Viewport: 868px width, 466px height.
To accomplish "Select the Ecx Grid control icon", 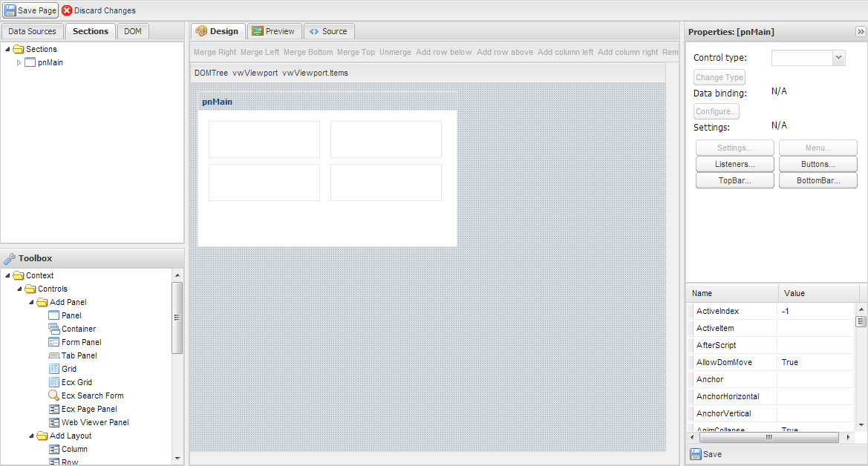I will click(x=53, y=382).
